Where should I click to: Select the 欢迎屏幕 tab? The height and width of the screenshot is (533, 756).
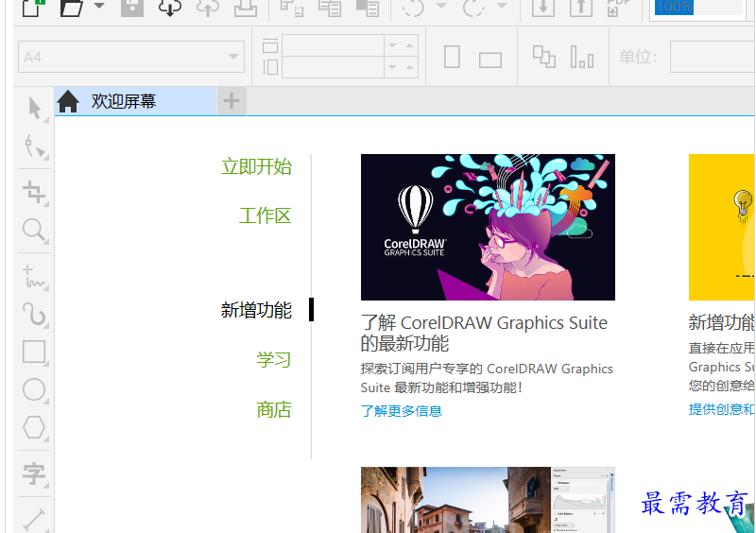coord(135,101)
